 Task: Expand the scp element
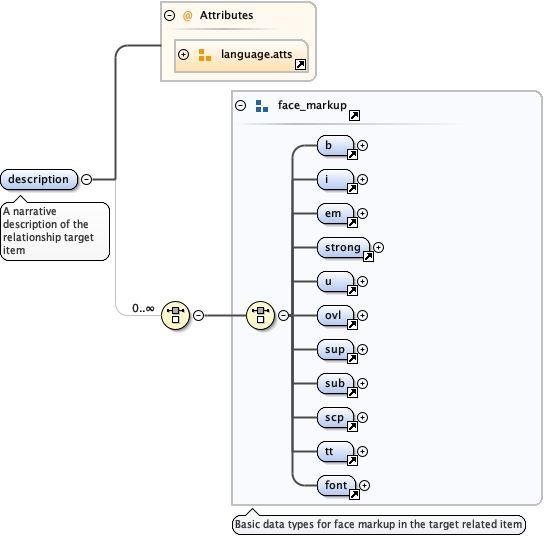(362, 417)
